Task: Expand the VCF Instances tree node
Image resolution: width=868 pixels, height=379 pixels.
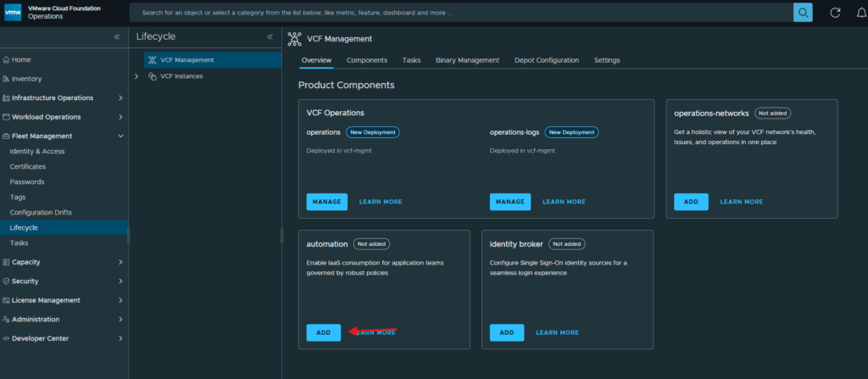Action: coord(136,76)
